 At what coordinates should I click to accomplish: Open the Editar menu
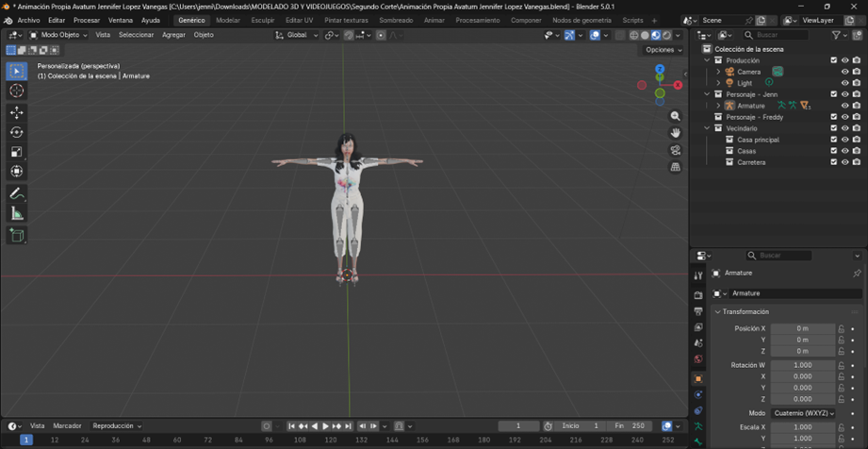click(57, 20)
